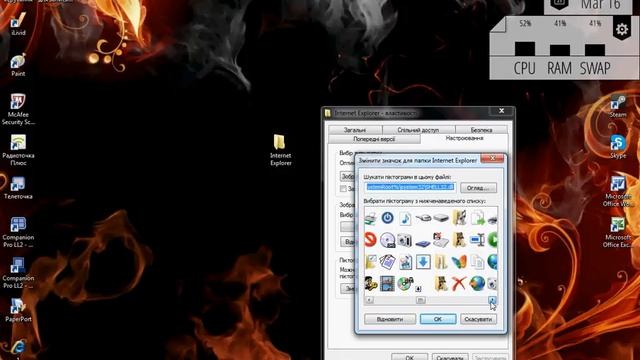Choose the blue power button icon

click(387, 218)
